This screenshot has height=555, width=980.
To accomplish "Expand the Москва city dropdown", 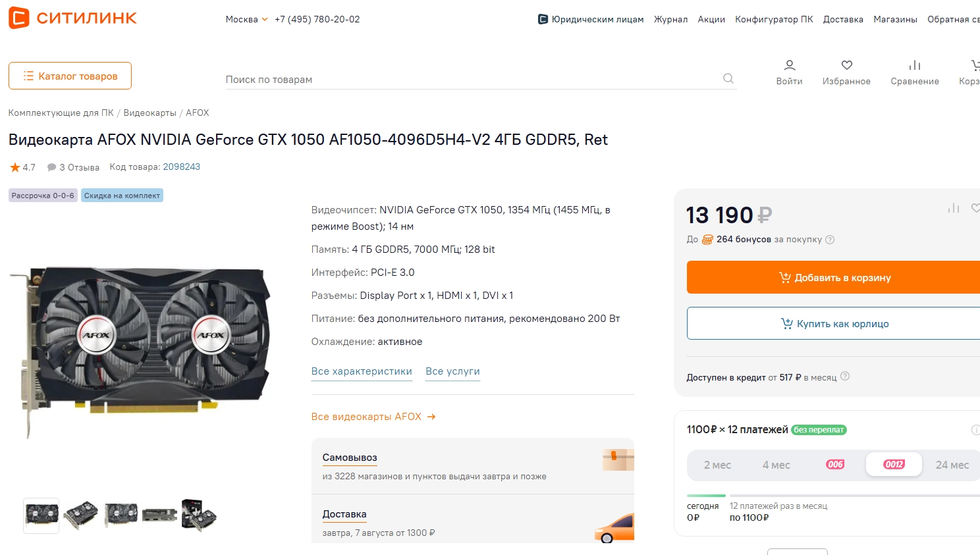I will (246, 19).
